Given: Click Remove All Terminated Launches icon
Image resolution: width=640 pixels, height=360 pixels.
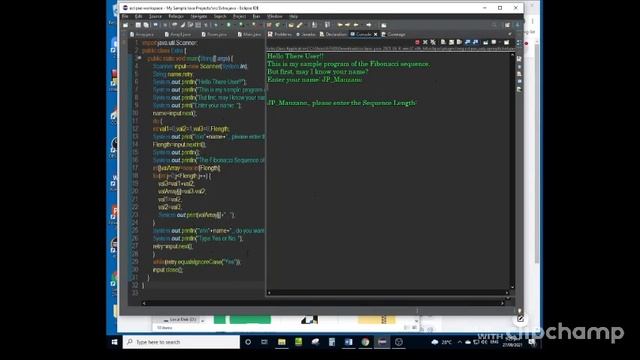Looking at the screenshot, I should pyautogui.click(x=433, y=42).
